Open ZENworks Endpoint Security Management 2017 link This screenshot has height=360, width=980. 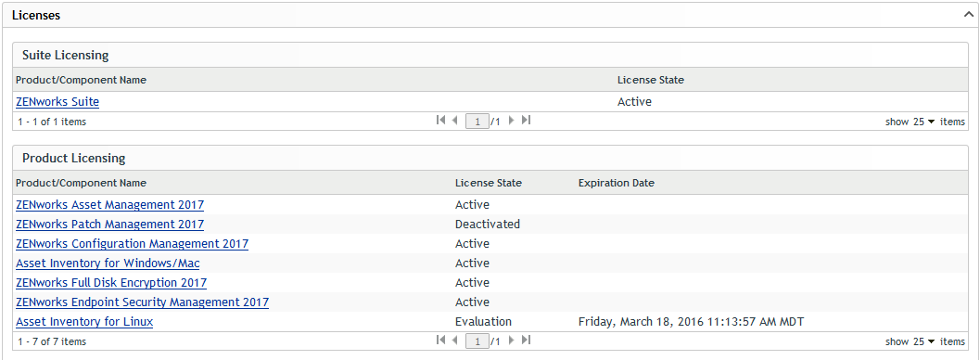[x=143, y=302]
